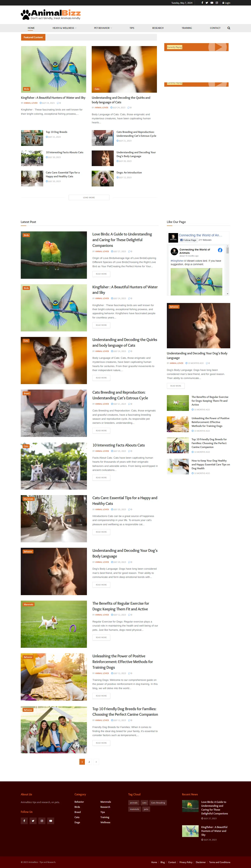Open the YouTube icon in top bar
This screenshot has width=251, height=868.
click(212, 3)
